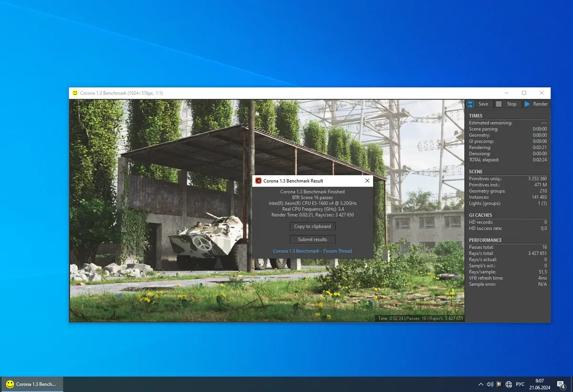This screenshot has width=573, height=392.
Task: Click the Corona smiley icon in title bar
Action: click(x=75, y=93)
